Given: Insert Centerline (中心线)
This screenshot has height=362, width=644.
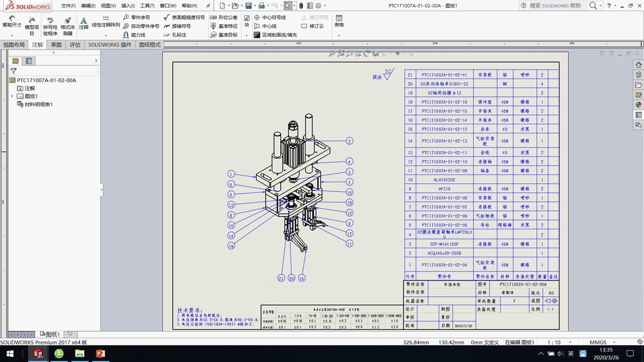Looking at the screenshot, I should 265,26.
